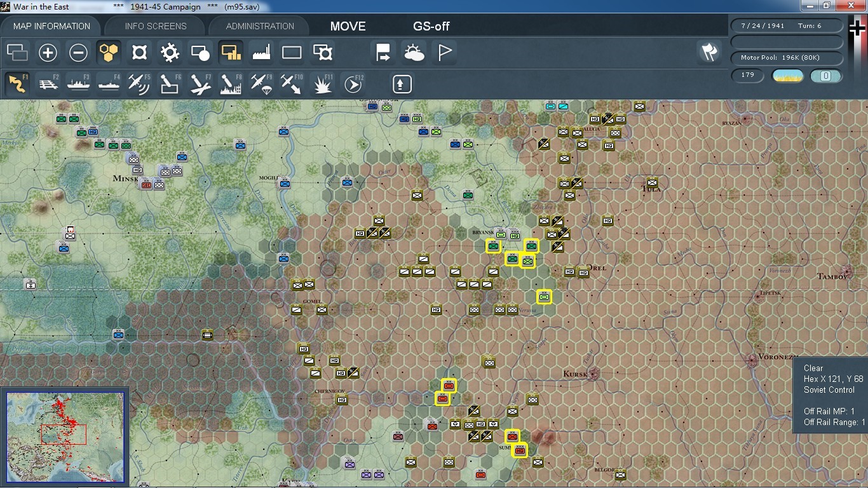This screenshot has width=868, height=488.
Task: Toggle the rectangle-with-circle map overlay
Action: coord(200,53)
